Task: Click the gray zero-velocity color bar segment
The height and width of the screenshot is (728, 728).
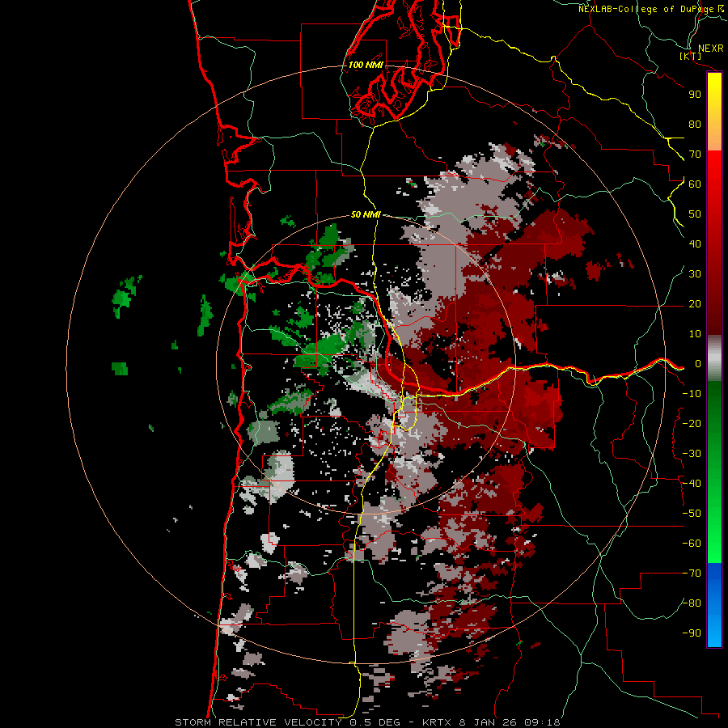Action: [714, 358]
